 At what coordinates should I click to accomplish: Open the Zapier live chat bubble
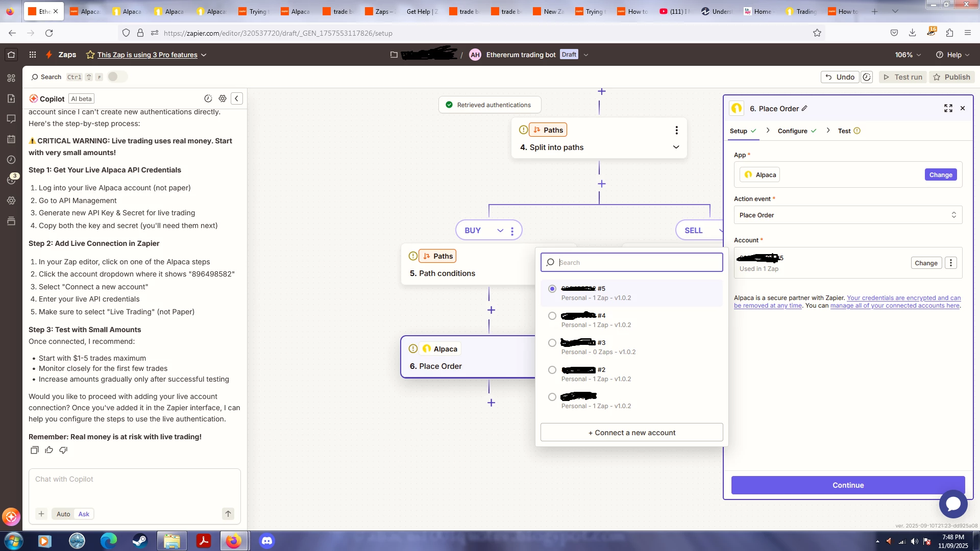pyautogui.click(x=953, y=504)
